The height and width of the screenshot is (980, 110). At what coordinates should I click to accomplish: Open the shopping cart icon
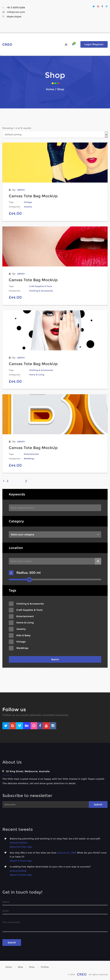point(73,45)
